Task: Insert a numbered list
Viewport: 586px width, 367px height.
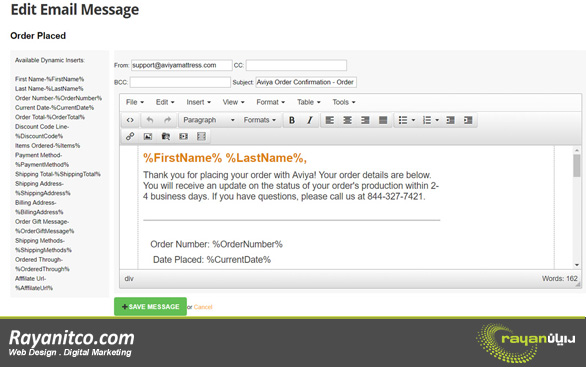Action: pos(426,120)
